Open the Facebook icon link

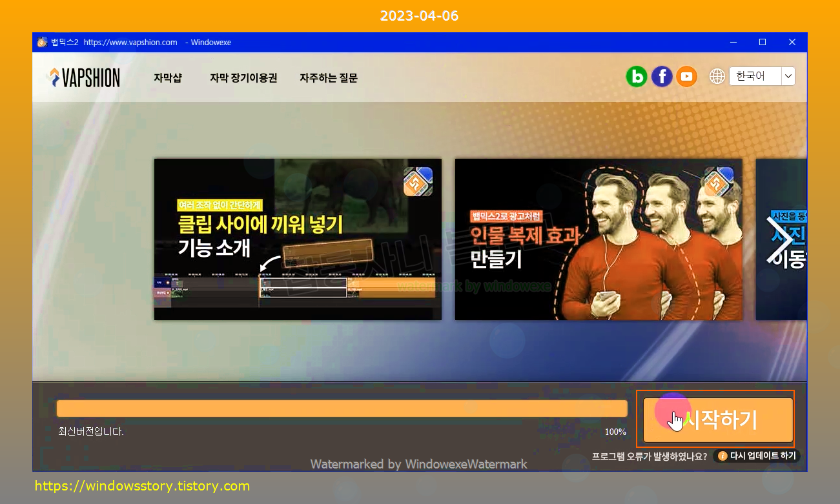click(x=662, y=77)
